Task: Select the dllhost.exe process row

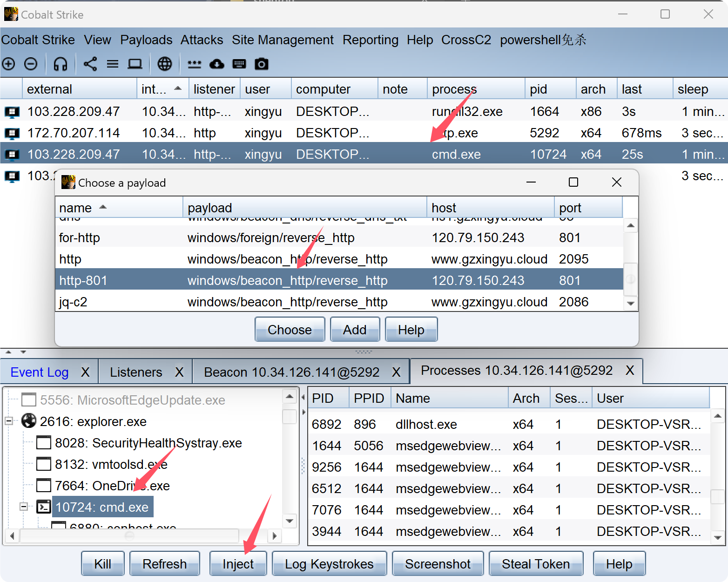Action: coord(509,424)
